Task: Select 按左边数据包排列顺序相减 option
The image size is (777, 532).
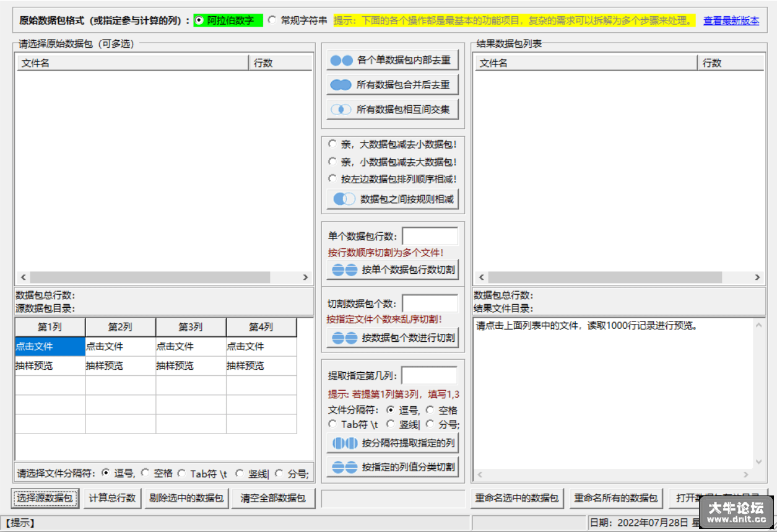Action: coord(393,179)
